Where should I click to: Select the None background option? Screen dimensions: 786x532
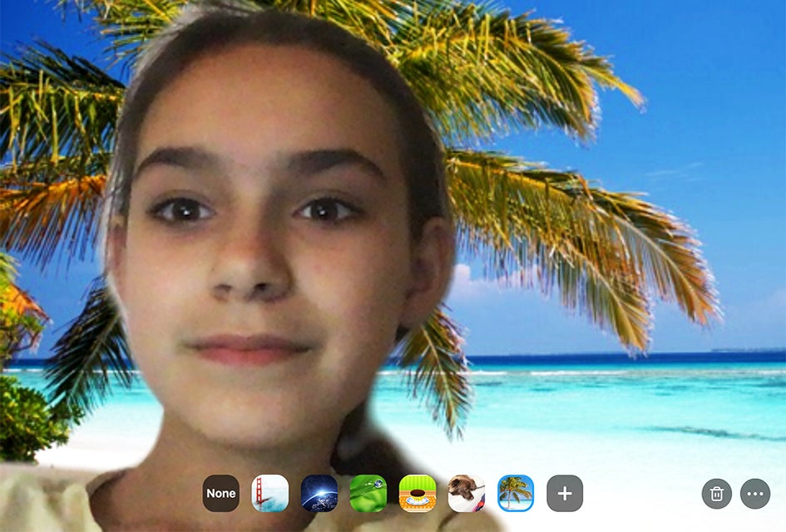[x=220, y=493]
